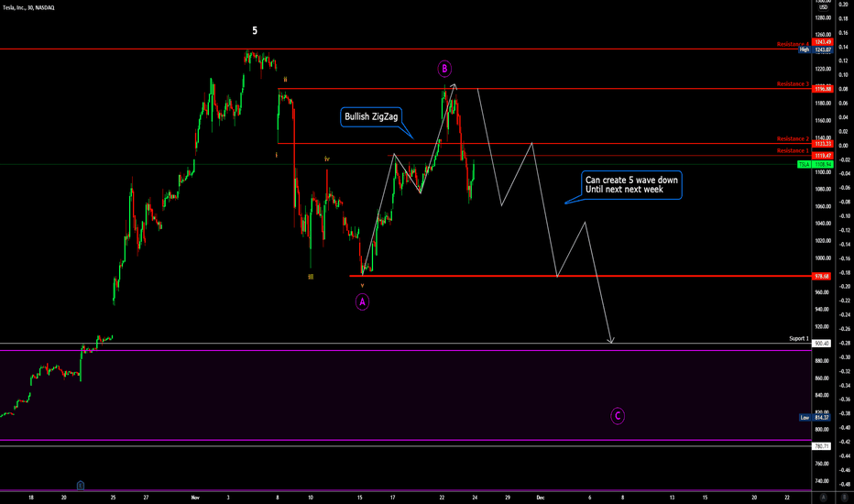The height and width of the screenshot is (504, 854).
Task: Select the orange sub-wave iii label near the low
Action: click(311, 277)
